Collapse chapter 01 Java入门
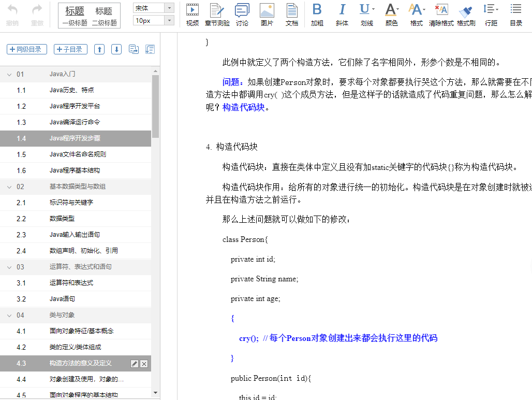Viewport: 532px width, 400px height. 9,75
